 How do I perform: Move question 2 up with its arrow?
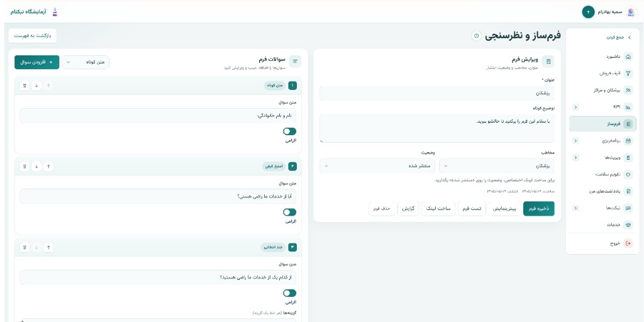(48, 166)
